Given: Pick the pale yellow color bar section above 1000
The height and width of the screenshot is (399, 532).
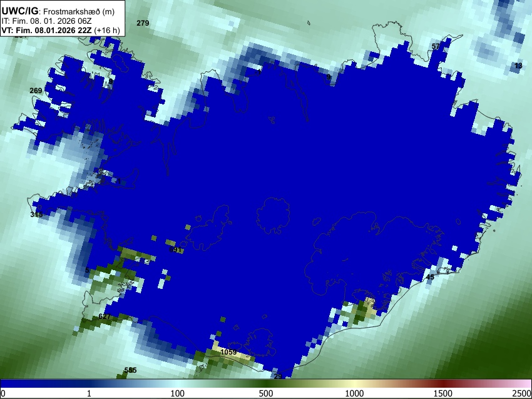Looking at the screenshot, I should pyautogui.click(x=354, y=383).
